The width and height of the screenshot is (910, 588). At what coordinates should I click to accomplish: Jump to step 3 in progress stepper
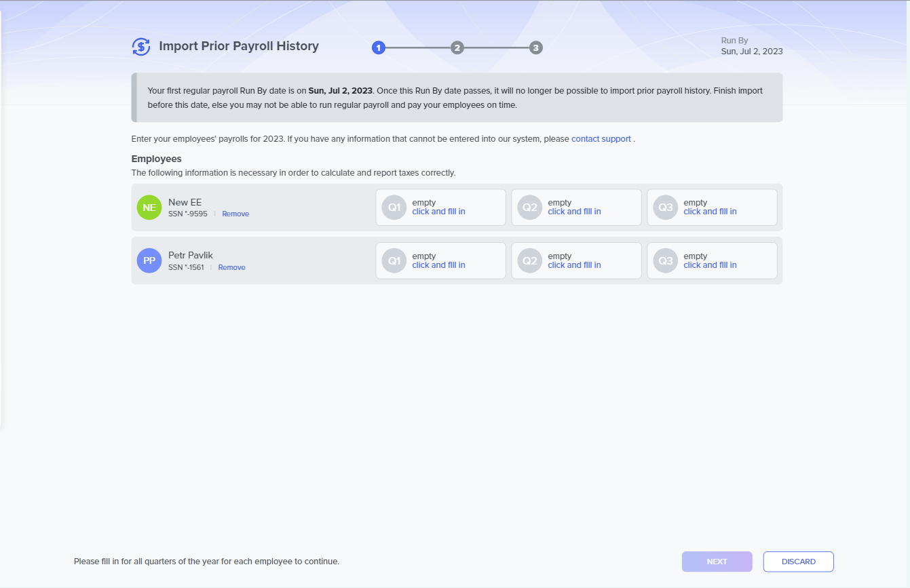coord(536,48)
